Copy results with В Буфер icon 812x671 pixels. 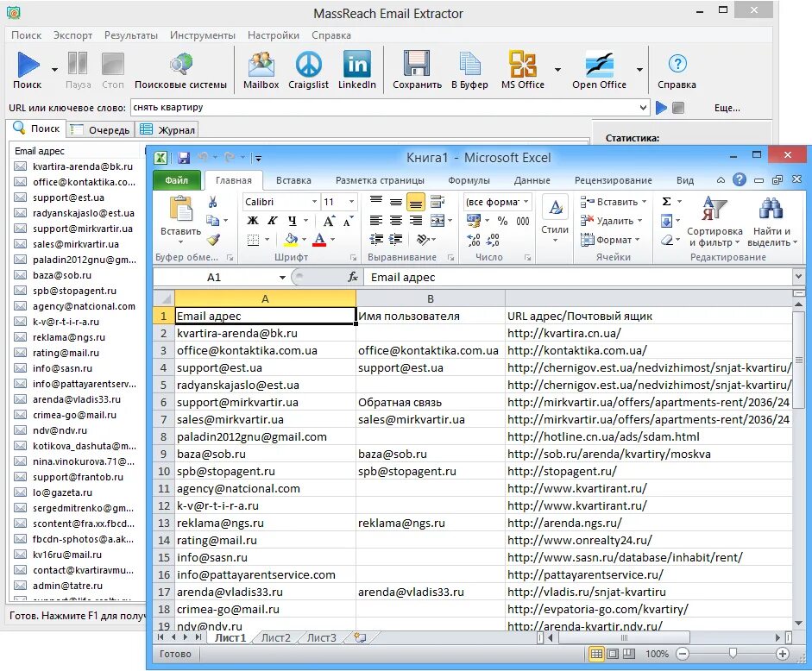469,64
